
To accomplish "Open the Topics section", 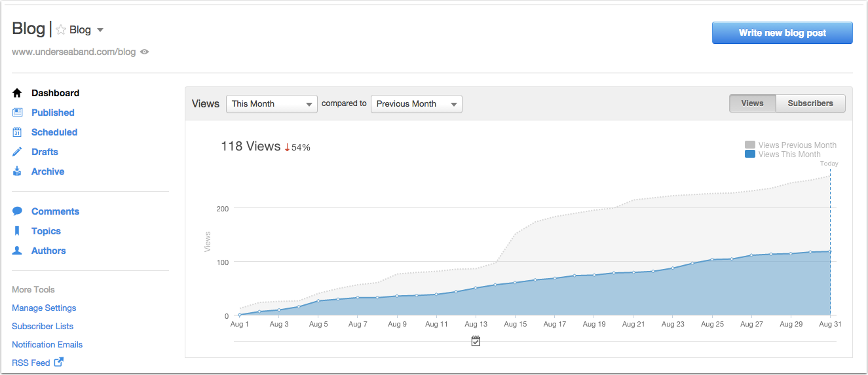I will (46, 231).
